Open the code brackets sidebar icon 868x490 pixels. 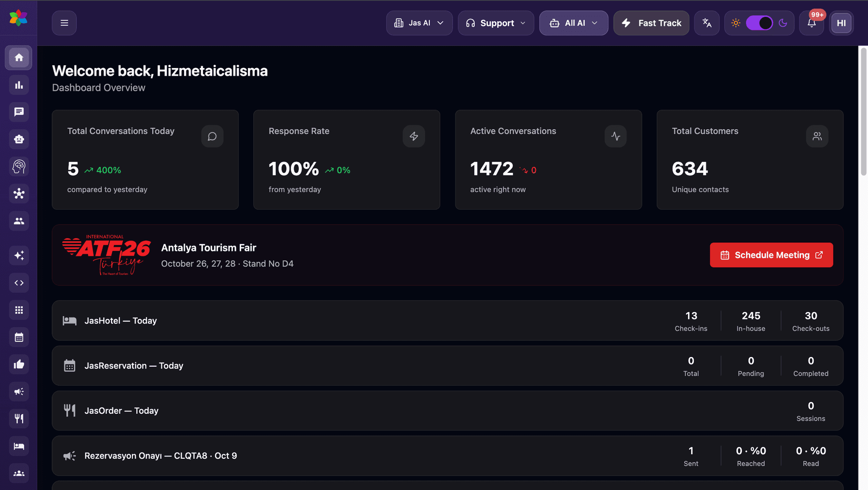click(x=19, y=283)
